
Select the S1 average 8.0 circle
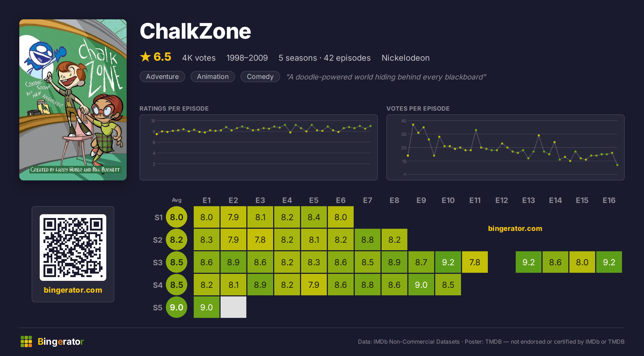tap(177, 217)
